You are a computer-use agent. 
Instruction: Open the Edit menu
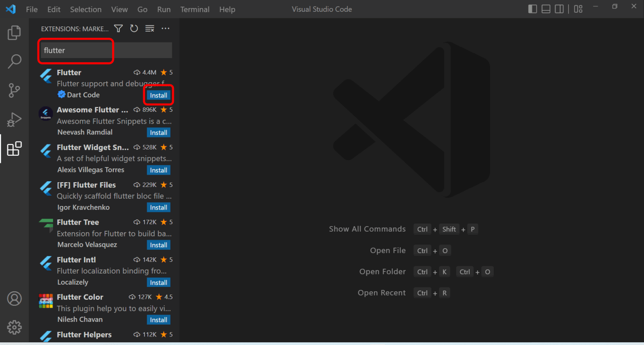[54, 9]
